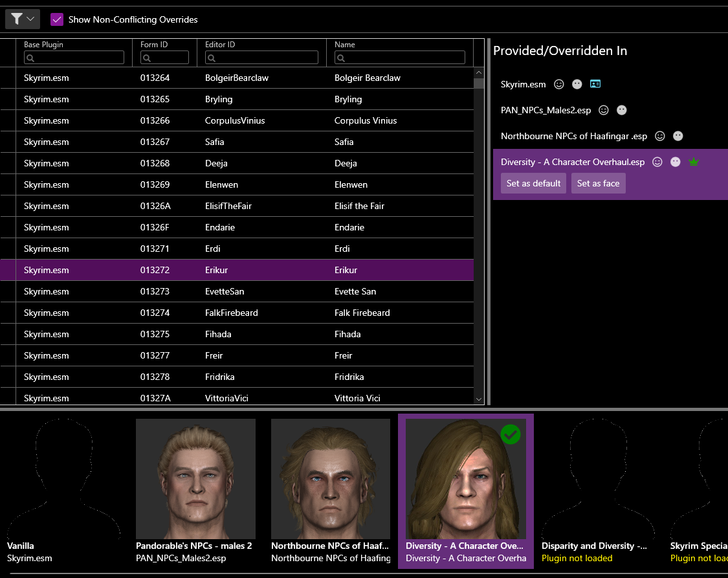Viewport: 728px width, 578px height.
Task: Click the green checkmark on Diversity thumbnail
Action: click(511, 434)
